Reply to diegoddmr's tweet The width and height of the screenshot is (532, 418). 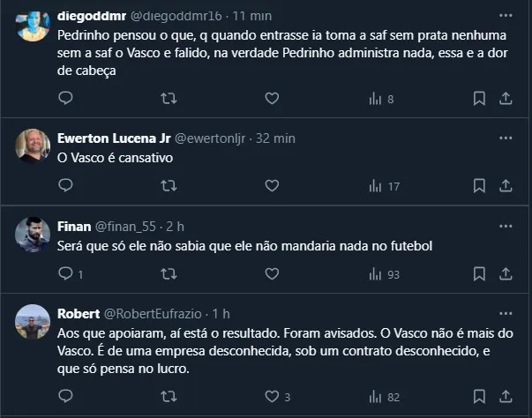[65, 99]
